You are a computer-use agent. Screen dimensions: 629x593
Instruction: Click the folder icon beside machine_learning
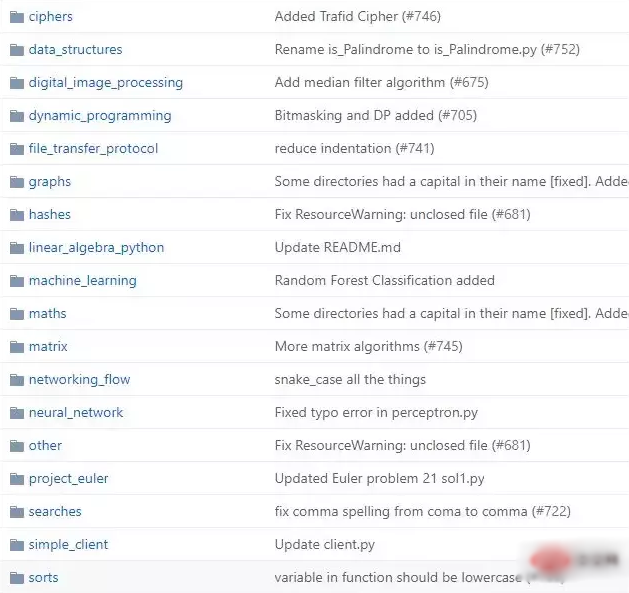(x=17, y=280)
